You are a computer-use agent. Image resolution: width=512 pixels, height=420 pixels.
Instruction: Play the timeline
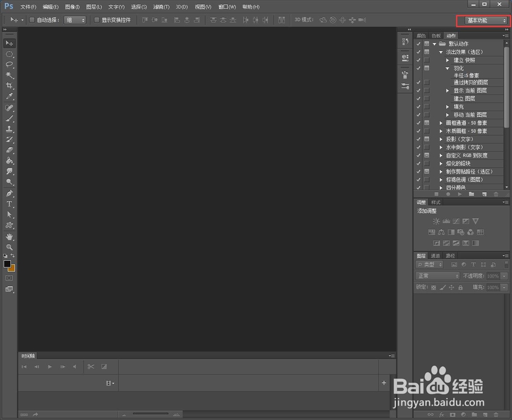click(50, 367)
